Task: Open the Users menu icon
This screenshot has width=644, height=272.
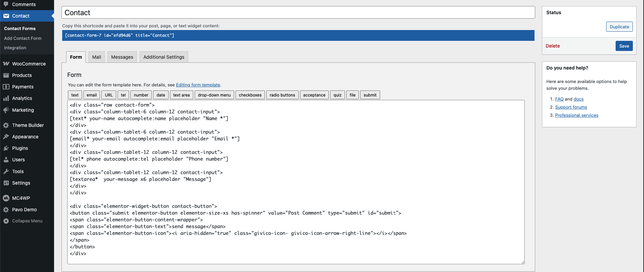Action: 6,160
